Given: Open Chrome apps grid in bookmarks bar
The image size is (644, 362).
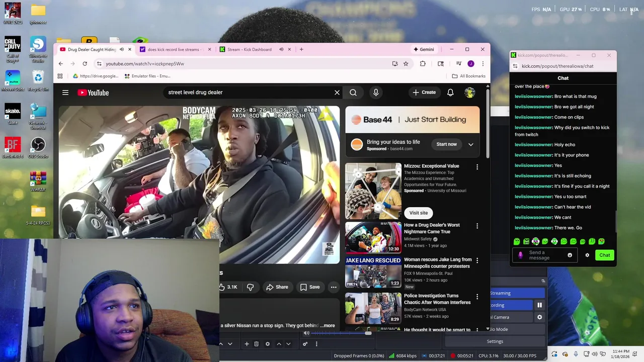Looking at the screenshot, I should tap(60, 76).
